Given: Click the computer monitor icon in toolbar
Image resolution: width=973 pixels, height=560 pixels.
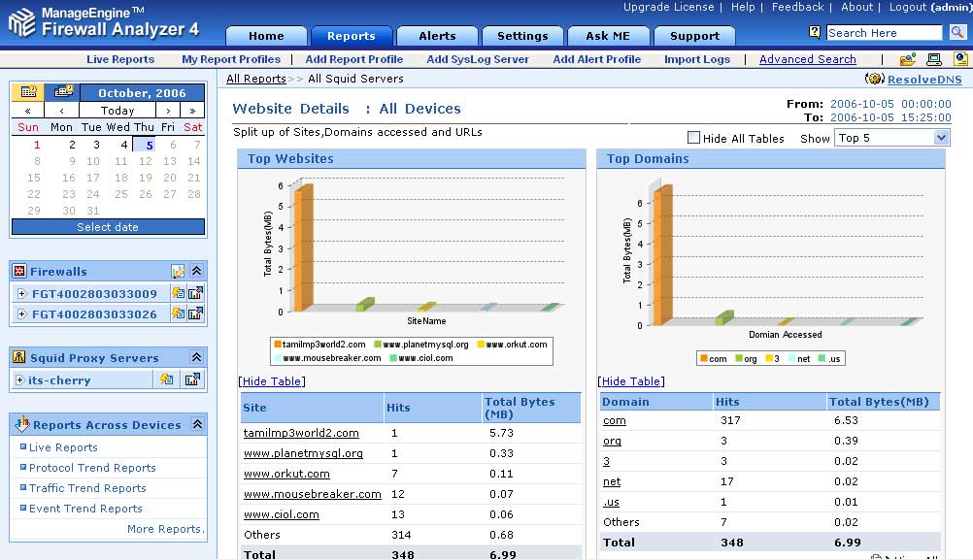Looking at the screenshot, I should coord(934,59).
